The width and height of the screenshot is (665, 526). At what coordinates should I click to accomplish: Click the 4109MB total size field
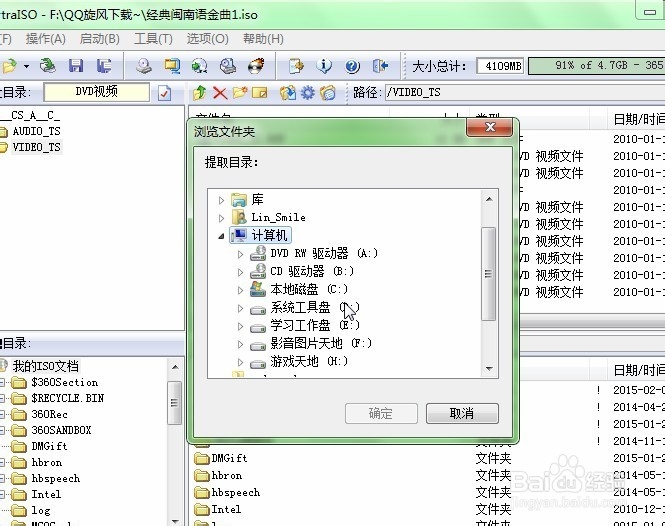click(x=500, y=66)
